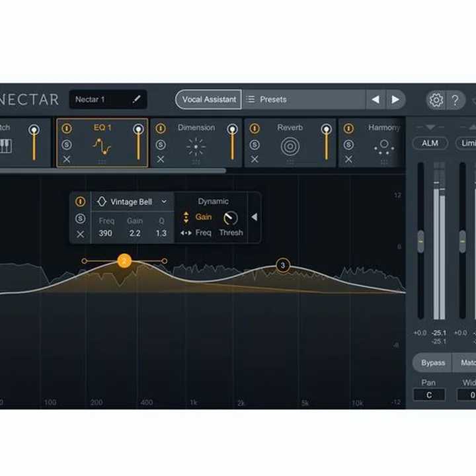Open the help question mark icon
Viewport: 476px width, 476px height.
tap(455, 100)
